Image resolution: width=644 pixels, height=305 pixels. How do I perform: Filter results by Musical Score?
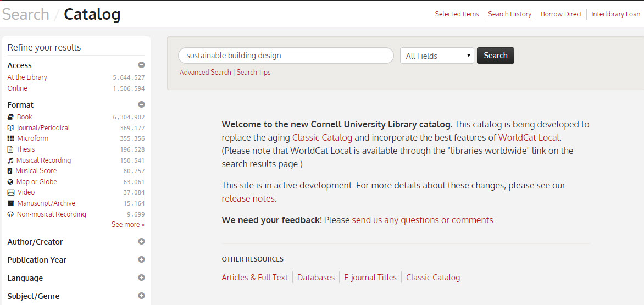(36, 171)
